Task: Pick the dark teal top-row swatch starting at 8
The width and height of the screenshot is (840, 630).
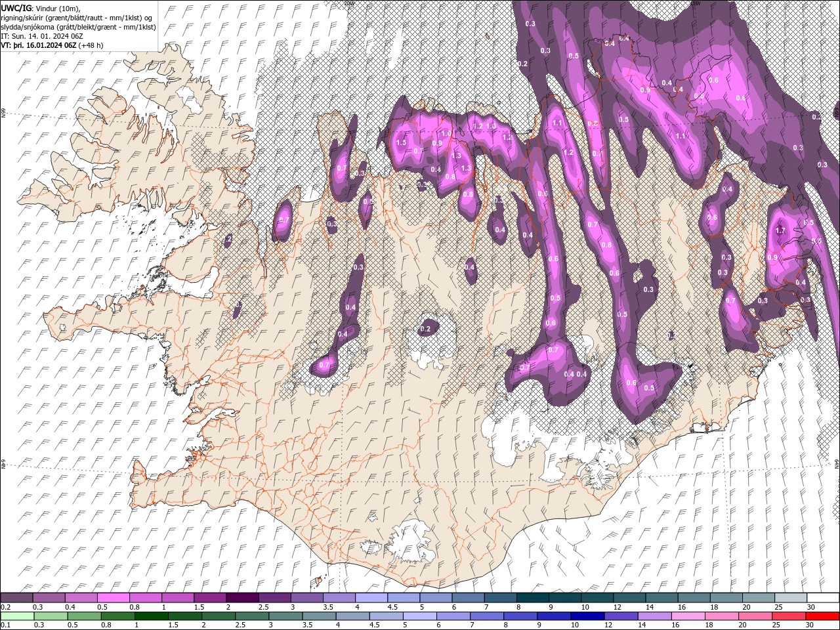Action: coord(533,597)
